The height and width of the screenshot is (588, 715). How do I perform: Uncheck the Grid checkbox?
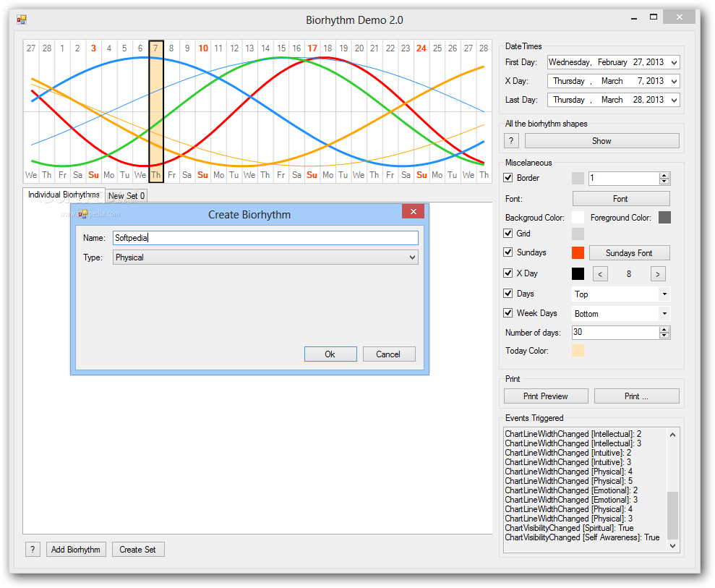coord(508,233)
